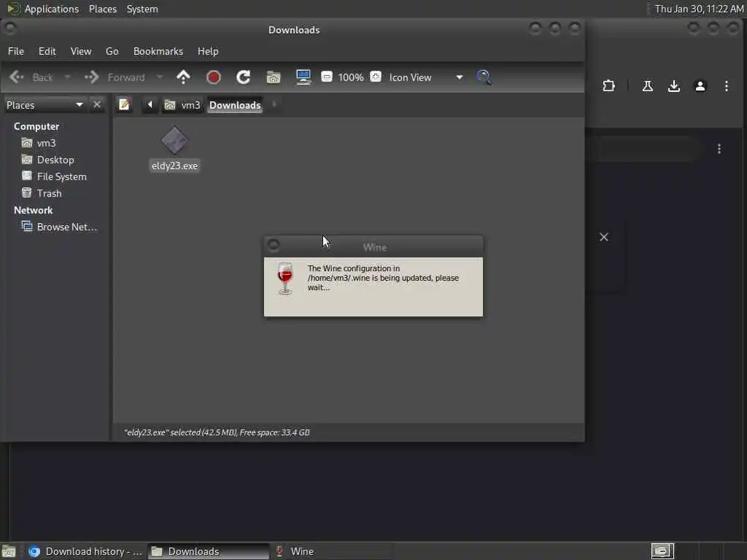Open the Places sidebar dropdown
This screenshot has height=560, width=747.
click(44, 105)
